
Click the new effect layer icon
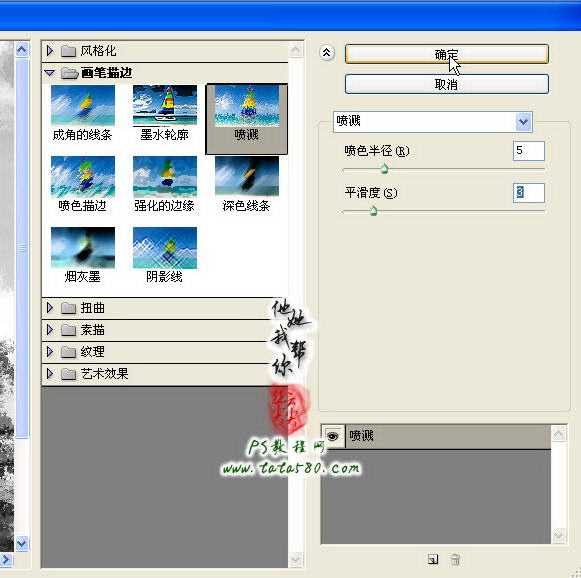tap(433, 559)
